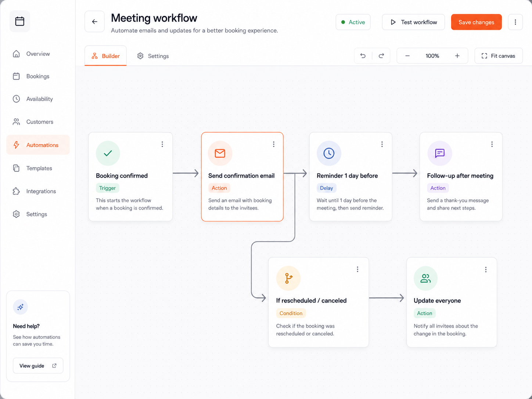The width and height of the screenshot is (532, 399).
Task: Click Save changes
Action: (476, 22)
